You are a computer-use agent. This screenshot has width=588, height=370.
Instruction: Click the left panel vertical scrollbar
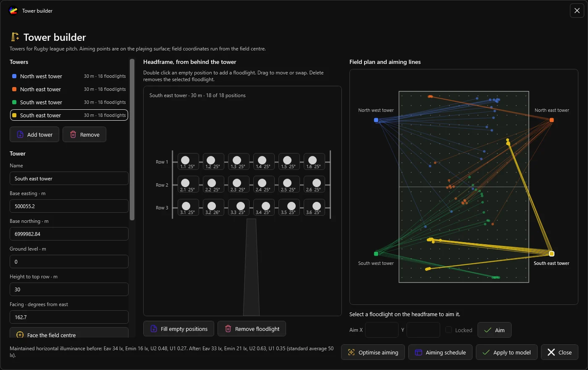click(132, 140)
